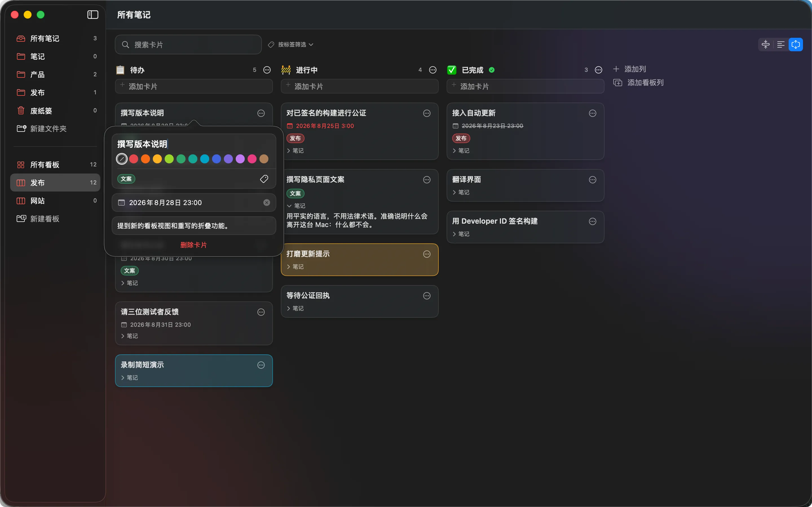The width and height of the screenshot is (812, 507).
Task: Open options for 待办 column
Action: pos(267,70)
